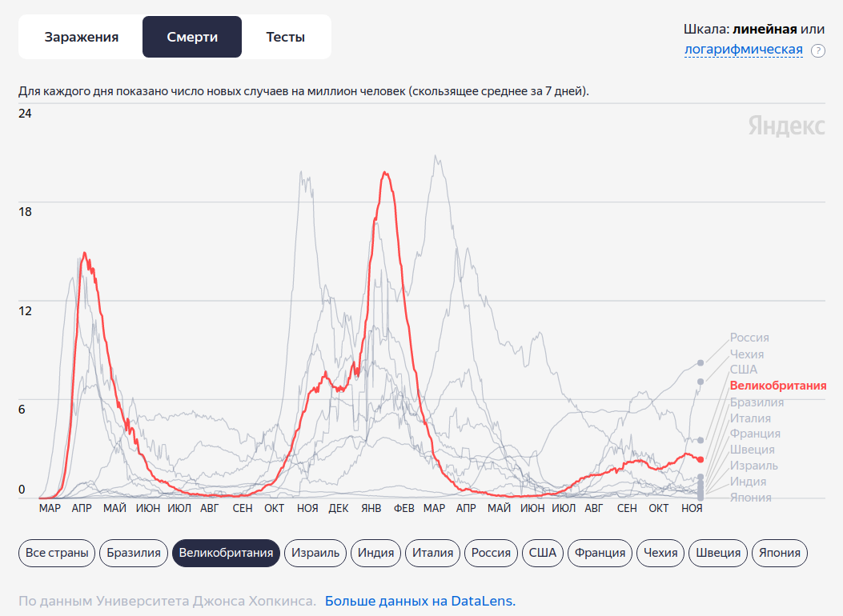This screenshot has width=843, height=616.
Task: Select the Все страны filter
Action: coord(57,553)
